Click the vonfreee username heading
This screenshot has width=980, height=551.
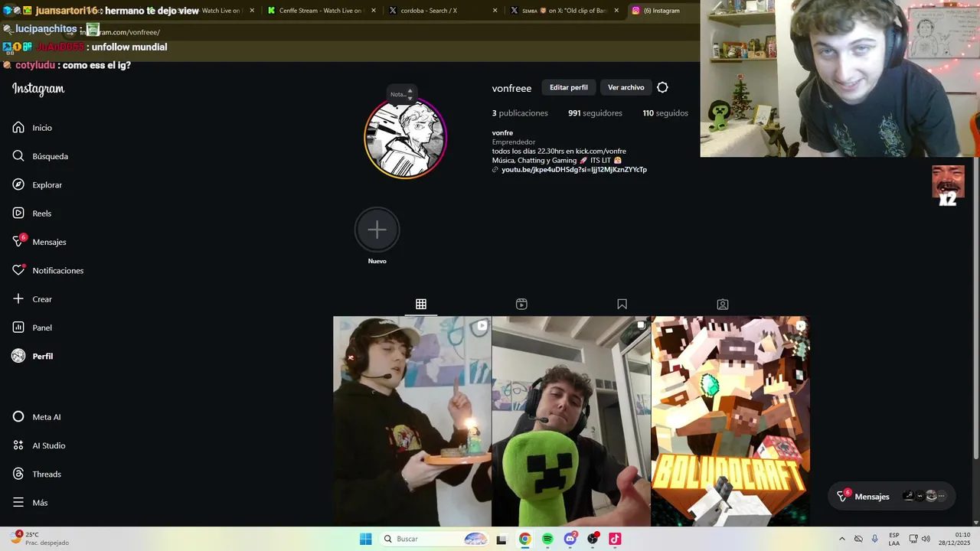511,88
